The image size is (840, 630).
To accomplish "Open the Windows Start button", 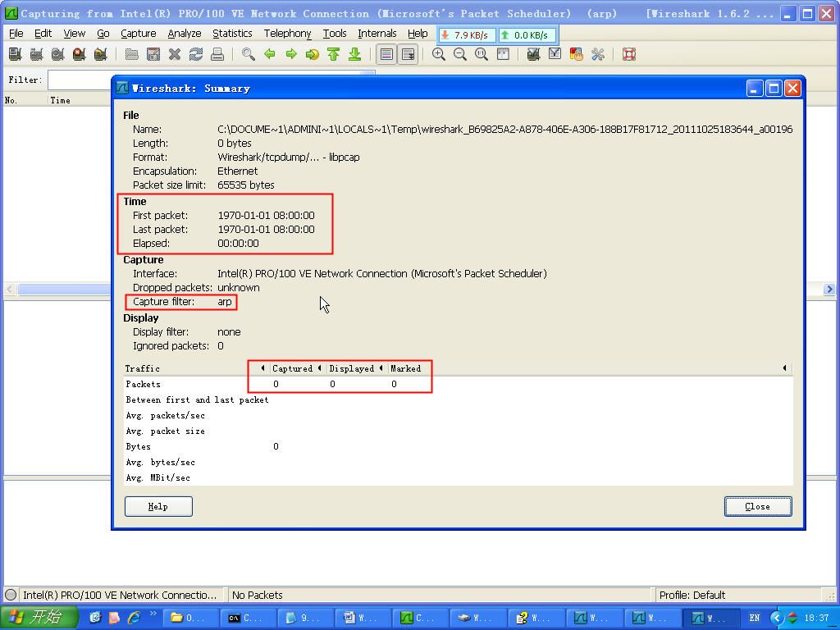I will point(39,618).
